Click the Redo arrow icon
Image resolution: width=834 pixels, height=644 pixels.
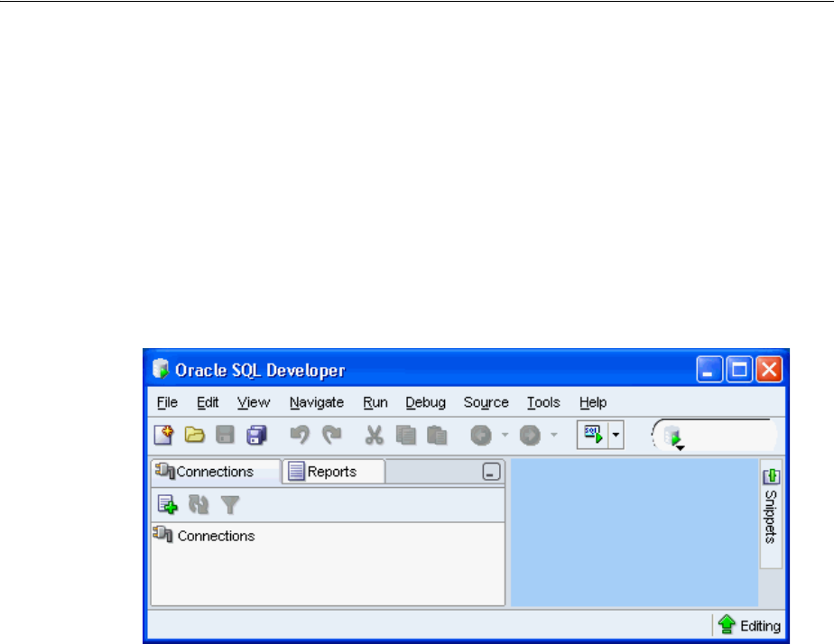(332, 435)
